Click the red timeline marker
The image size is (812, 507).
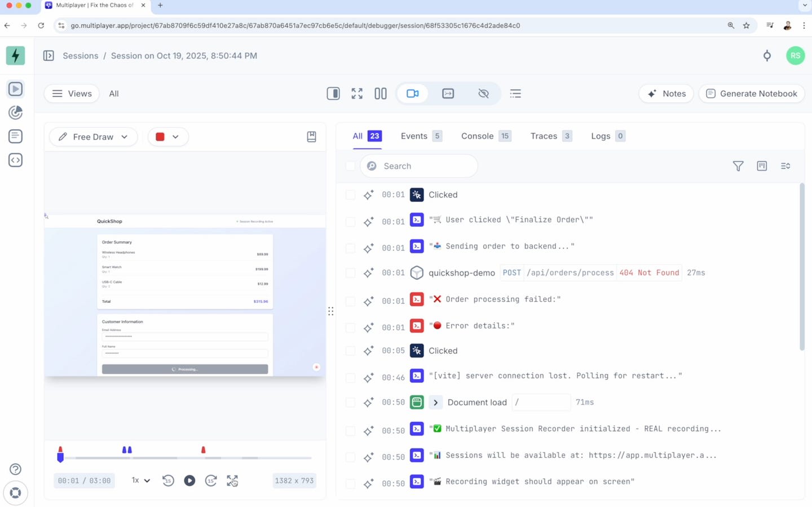click(x=204, y=449)
